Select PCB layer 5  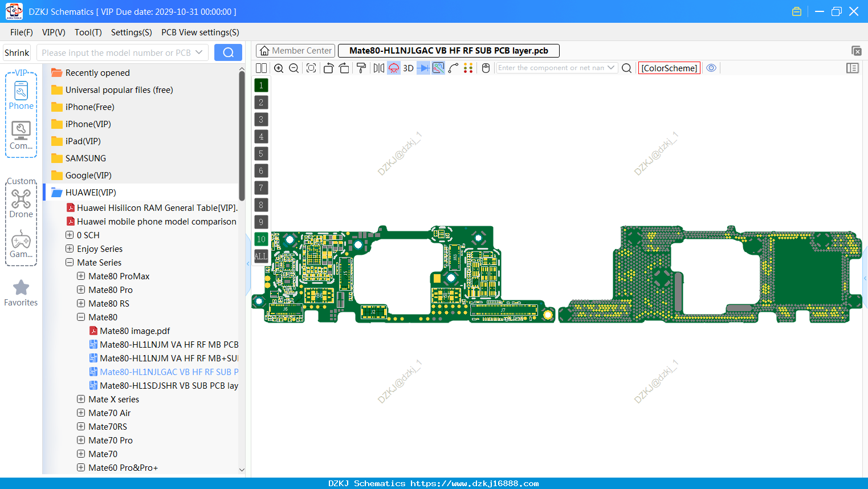pyautogui.click(x=261, y=153)
